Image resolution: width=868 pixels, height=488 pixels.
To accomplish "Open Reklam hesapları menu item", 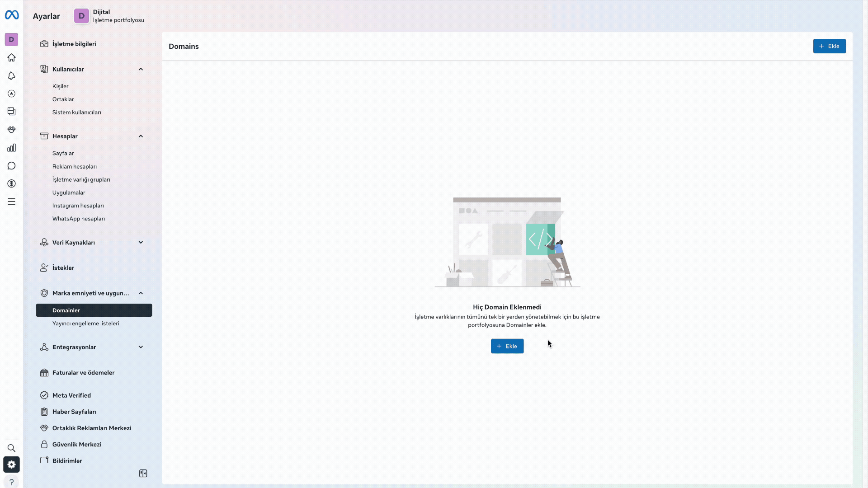I will pos(75,166).
